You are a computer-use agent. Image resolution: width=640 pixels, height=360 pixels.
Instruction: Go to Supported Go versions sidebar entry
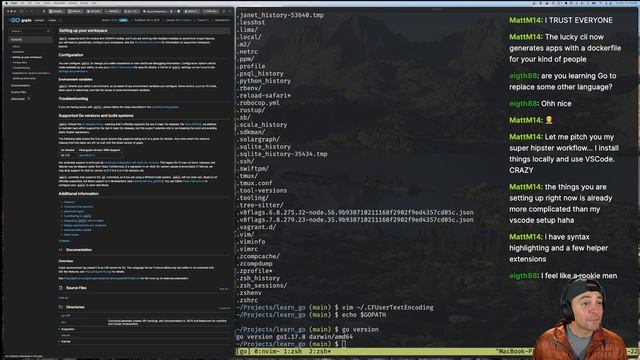click(x=31, y=73)
